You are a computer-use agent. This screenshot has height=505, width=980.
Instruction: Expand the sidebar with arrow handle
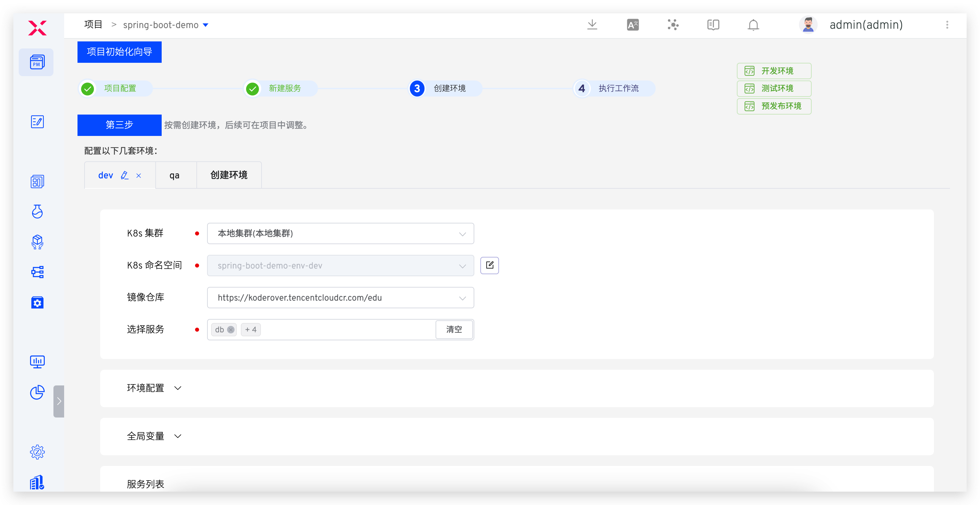59,401
